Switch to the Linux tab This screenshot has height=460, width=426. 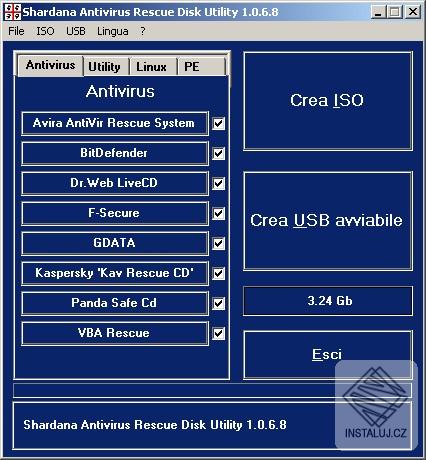(x=153, y=67)
